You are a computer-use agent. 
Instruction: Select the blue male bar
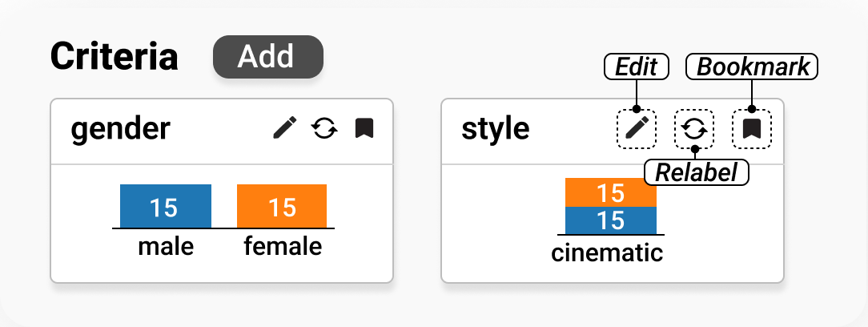(x=165, y=206)
